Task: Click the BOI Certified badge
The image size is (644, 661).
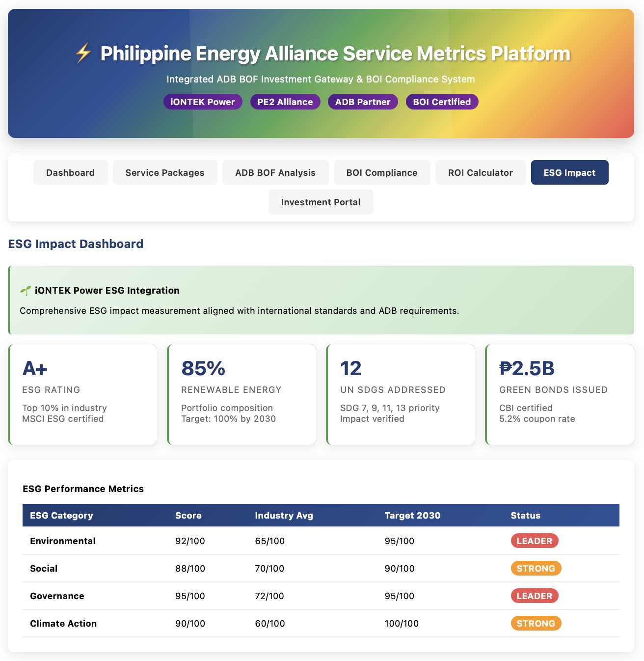Action: click(x=442, y=102)
